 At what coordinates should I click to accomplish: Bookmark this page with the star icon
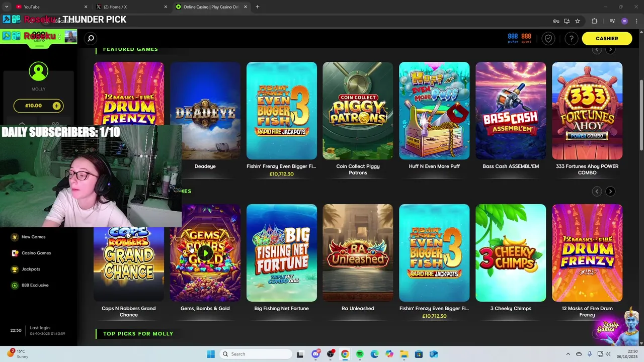(x=578, y=21)
